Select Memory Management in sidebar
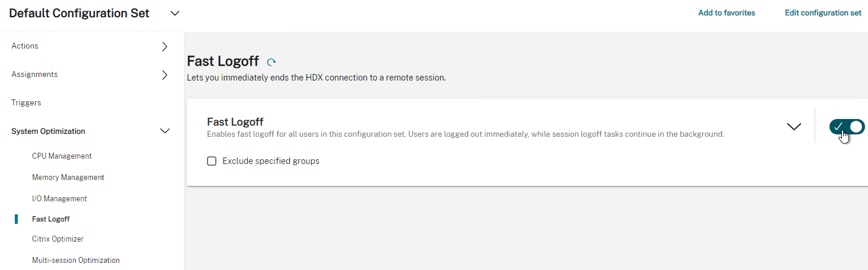The height and width of the screenshot is (270, 868). [x=68, y=178]
